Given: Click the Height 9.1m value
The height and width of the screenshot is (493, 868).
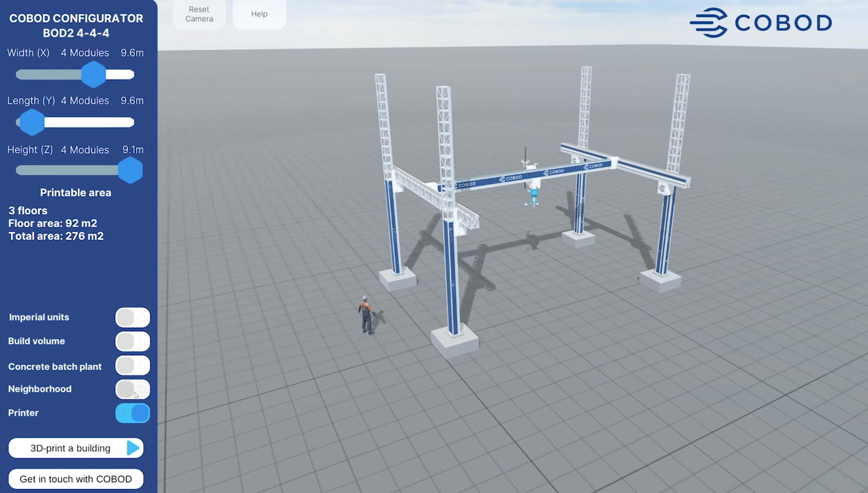Looking at the screenshot, I should (x=133, y=150).
